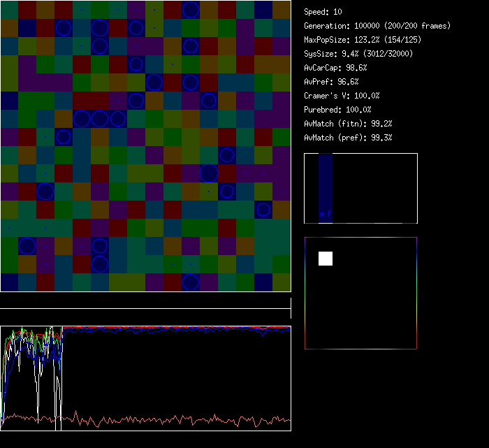Screen dimensions: 489x448
Task: Click the AvCarCap: 98.6% label
Action: (336, 68)
